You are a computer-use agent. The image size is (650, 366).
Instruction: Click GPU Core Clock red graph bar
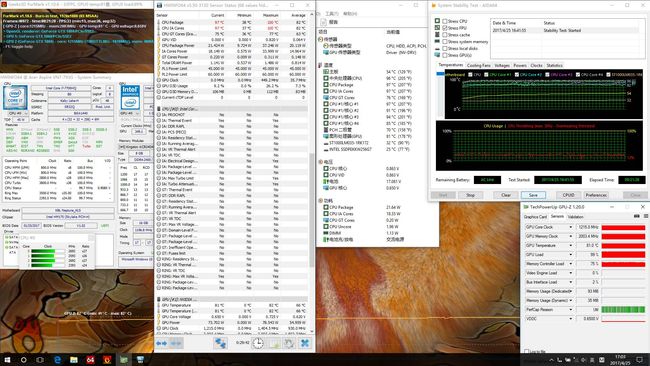[623, 227]
